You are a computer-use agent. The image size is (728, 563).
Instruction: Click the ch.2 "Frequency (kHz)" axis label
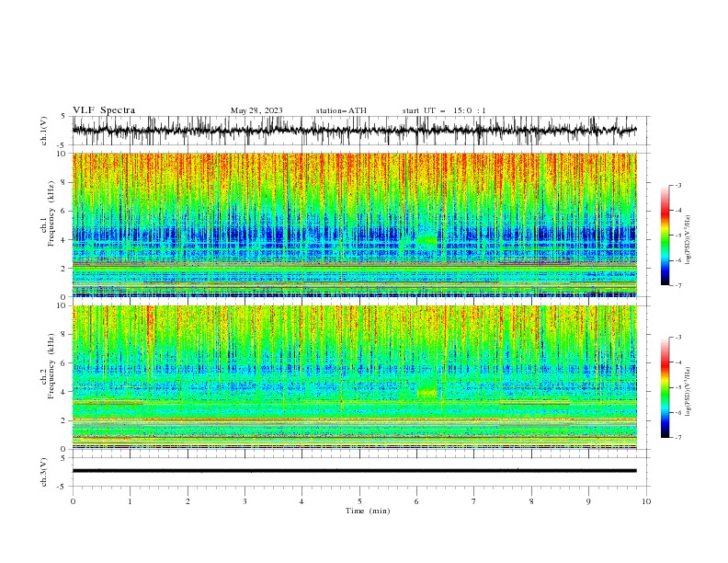coord(51,366)
